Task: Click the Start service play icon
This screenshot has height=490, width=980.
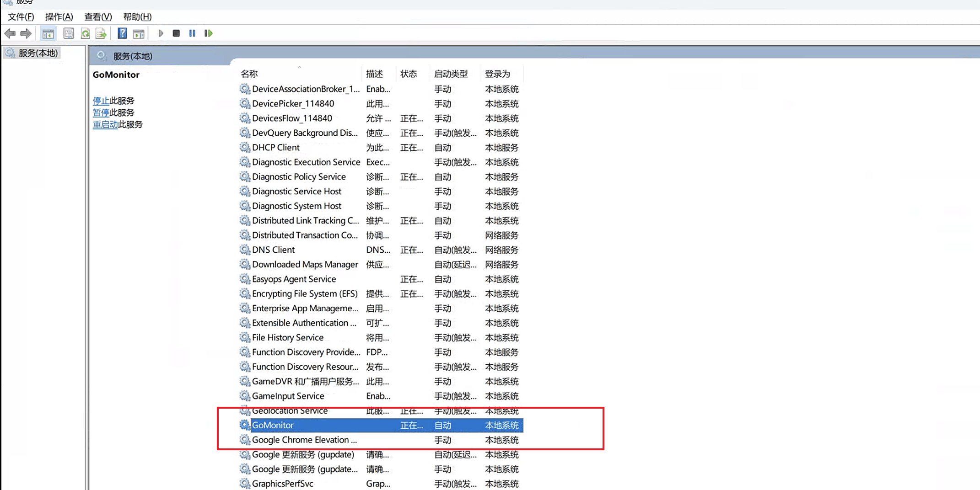Action: pos(161,33)
